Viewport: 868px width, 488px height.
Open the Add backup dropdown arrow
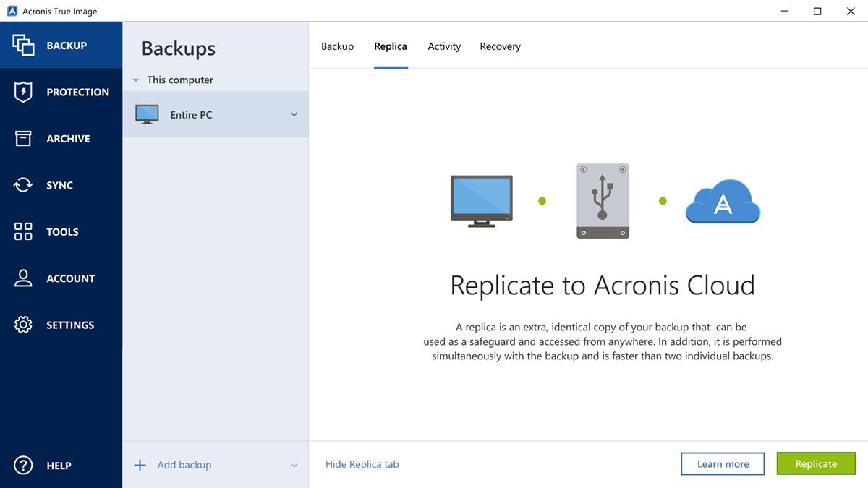point(294,465)
